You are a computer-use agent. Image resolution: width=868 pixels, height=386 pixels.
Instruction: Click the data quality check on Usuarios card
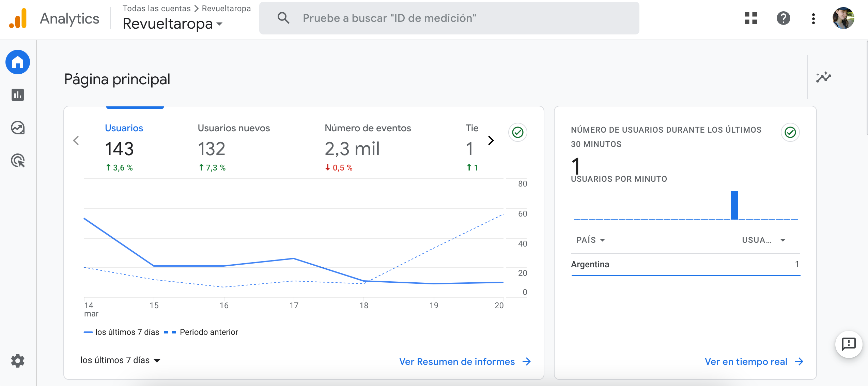[517, 132]
